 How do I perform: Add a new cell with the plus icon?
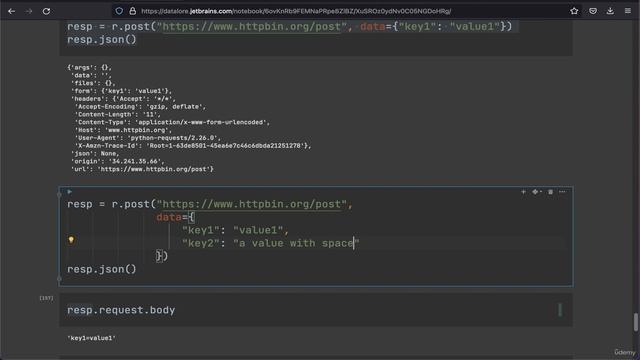(x=523, y=191)
